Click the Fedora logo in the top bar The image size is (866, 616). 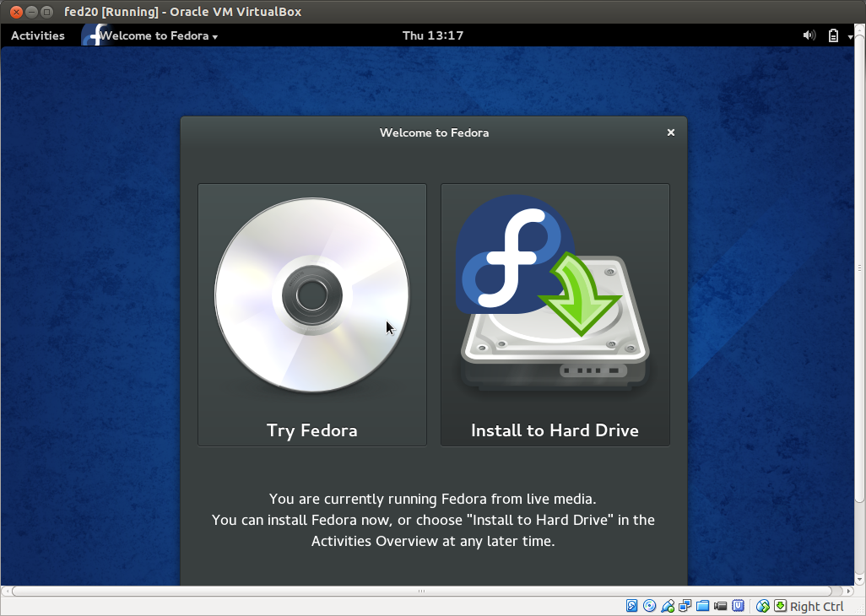click(93, 35)
